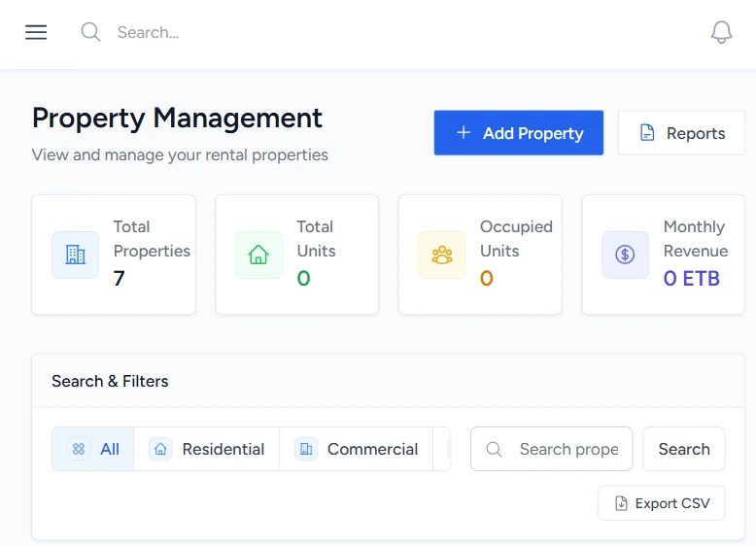
Task: Click the Add Property button
Action: tap(518, 133)
